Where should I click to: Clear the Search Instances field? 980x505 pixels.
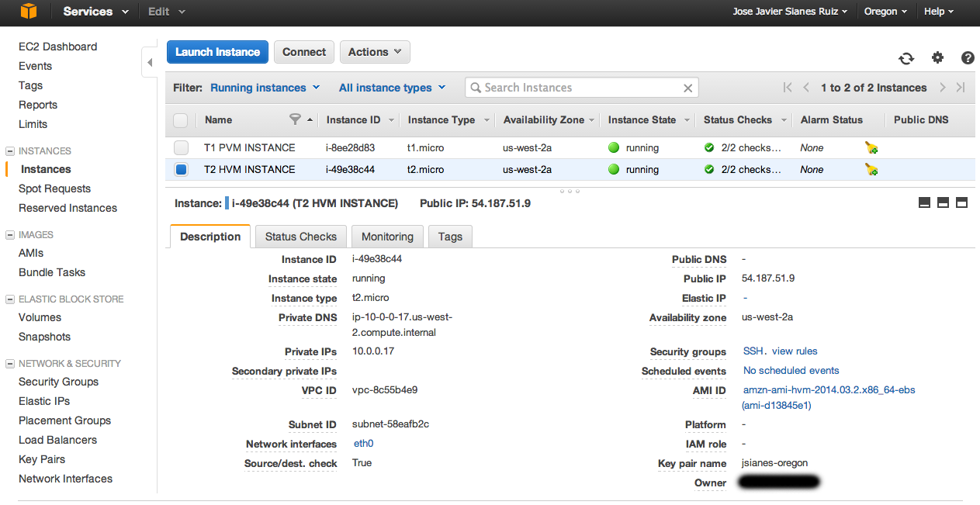click(687, 88)
